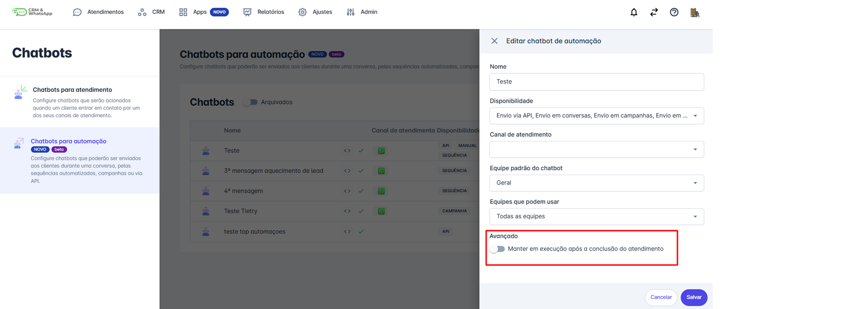Open the Atendimentos menu

click(98, 12)
